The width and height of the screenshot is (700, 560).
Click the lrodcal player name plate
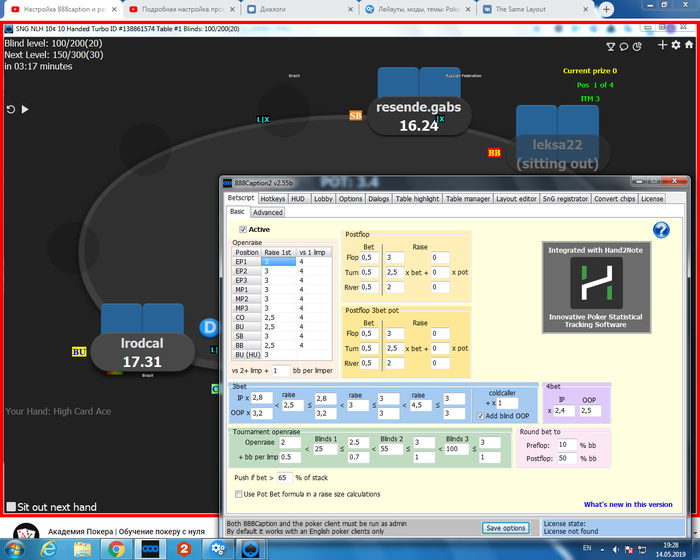[x=142, y=352]
